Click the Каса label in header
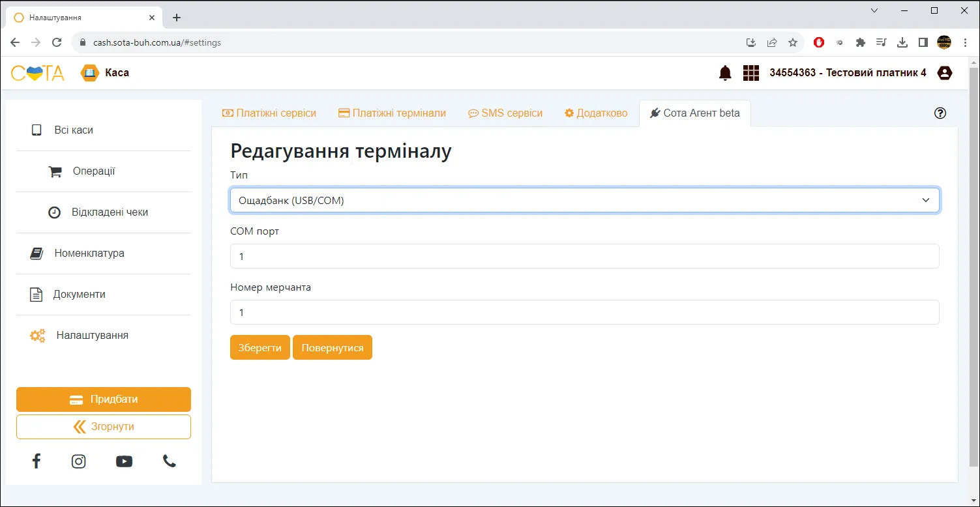Screen dimensions: 980x507 pos(117,73)
